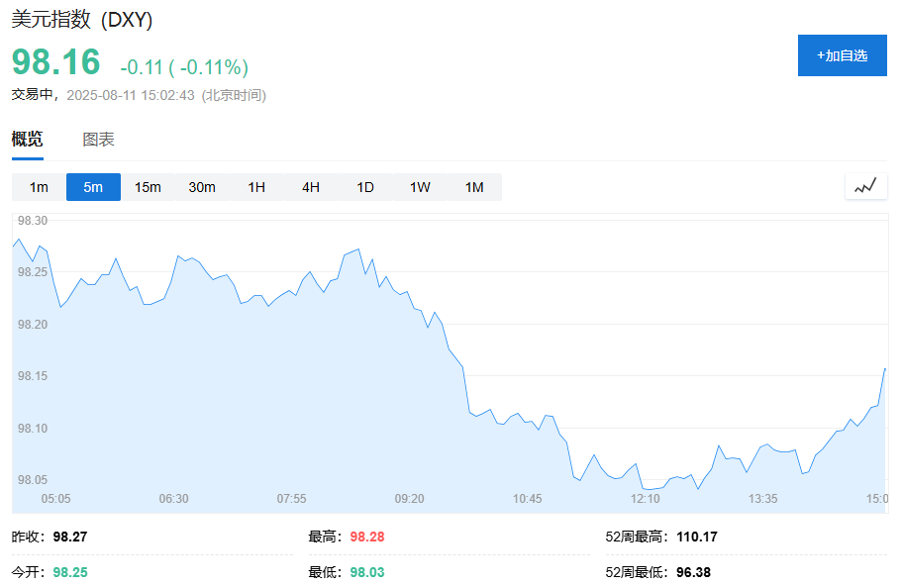This screenshot has height=588, width=903.
Task: Click the 昨收 value 98.27
Action: tap(70, 537)
